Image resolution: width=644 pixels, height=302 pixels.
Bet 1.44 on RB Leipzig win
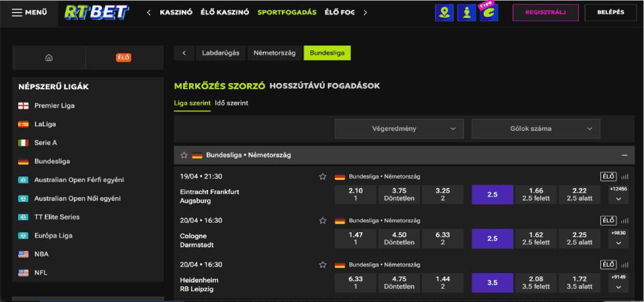coord(443,283)
